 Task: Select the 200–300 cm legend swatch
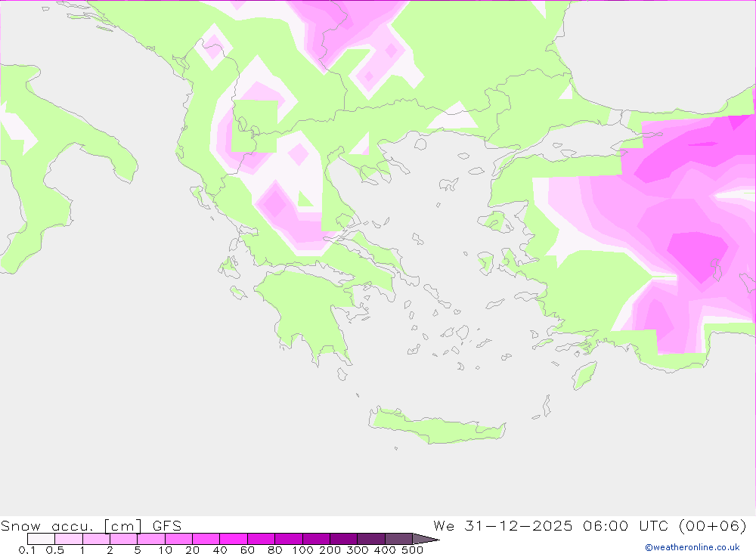[344, 539]
